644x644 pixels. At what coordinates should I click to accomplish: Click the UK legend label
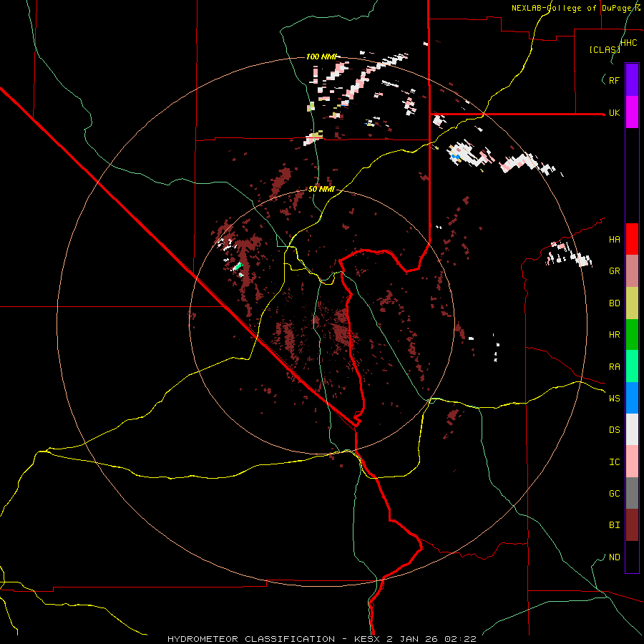614,113
